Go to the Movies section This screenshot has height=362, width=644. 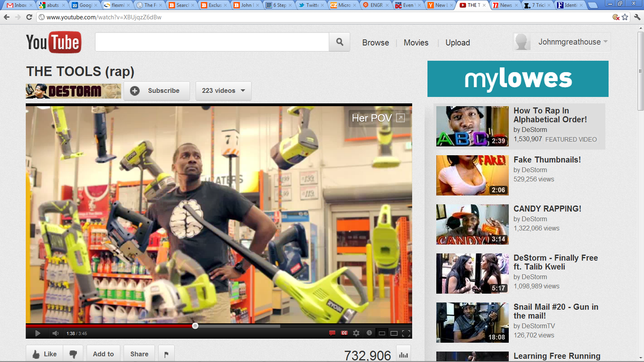(416, 43)
